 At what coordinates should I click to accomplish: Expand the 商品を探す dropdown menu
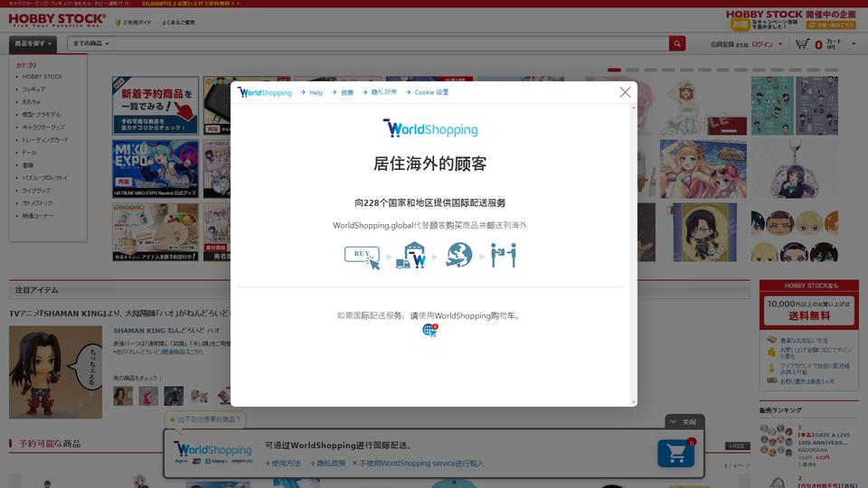(33, 43)
